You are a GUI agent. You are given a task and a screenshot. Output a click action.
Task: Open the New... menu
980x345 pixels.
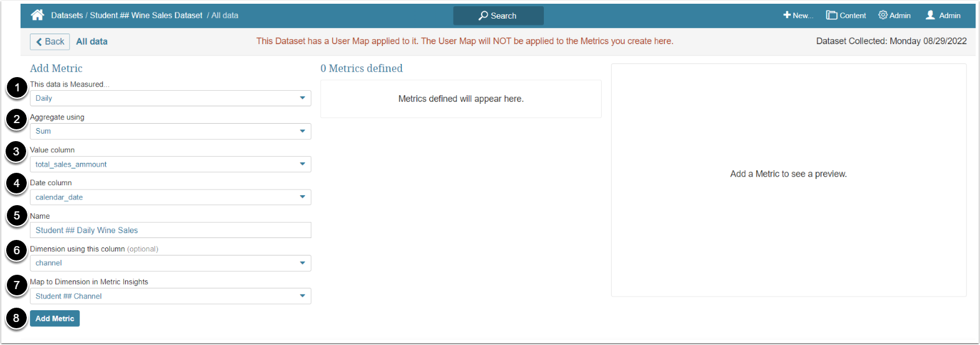798,16
